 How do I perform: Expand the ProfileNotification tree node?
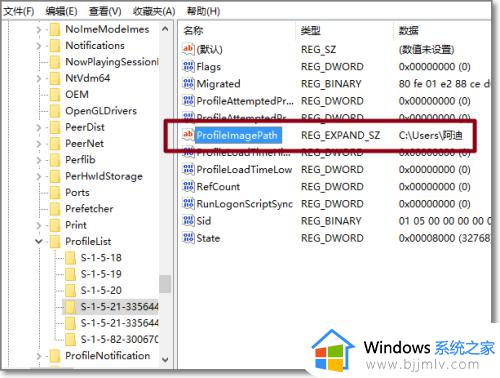(x=39, y=356)
